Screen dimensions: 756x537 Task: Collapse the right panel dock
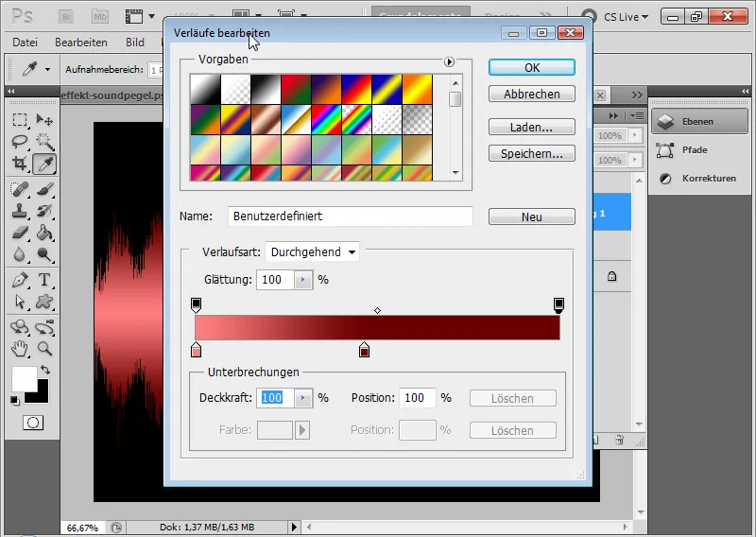click(746, 91)
